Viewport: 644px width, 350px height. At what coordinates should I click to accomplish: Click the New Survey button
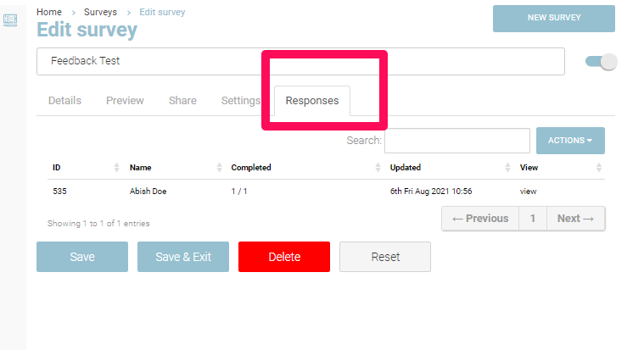553,19
